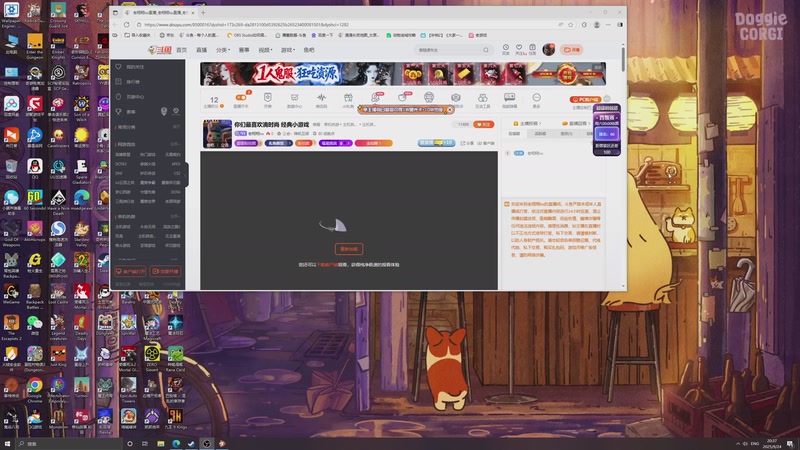Click the taskbar search box
Viewport: 800px width, 450px height.
pos(69,443)
